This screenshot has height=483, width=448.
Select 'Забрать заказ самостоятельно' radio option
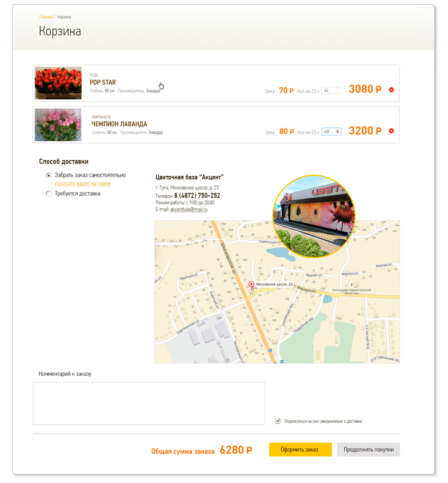49,175
